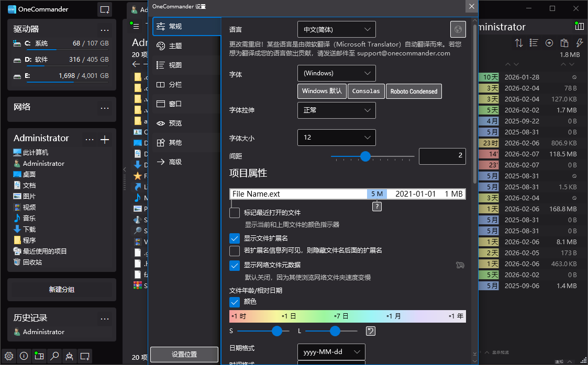The width and height of the screenshot is (588, 365).
Task: Disable the 颜色 checkbox under 文件年龄
Action: (234, 302)
